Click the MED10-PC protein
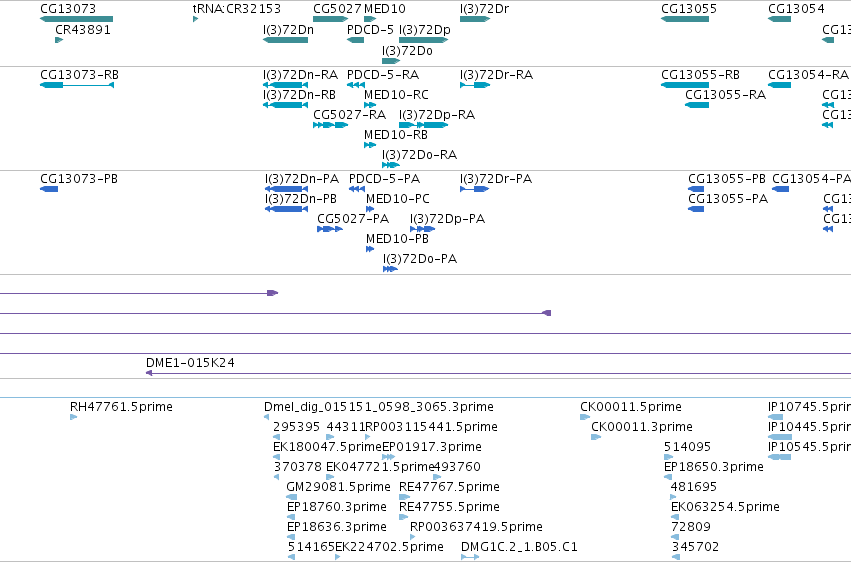This screenshot has height=562, width=851. 370,209
